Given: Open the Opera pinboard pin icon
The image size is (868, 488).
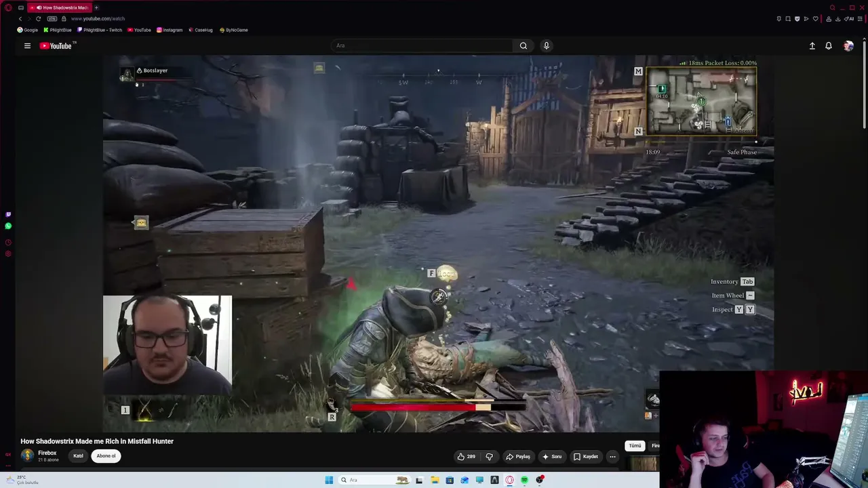Looking at the screenshot, I should pos(778,19).
